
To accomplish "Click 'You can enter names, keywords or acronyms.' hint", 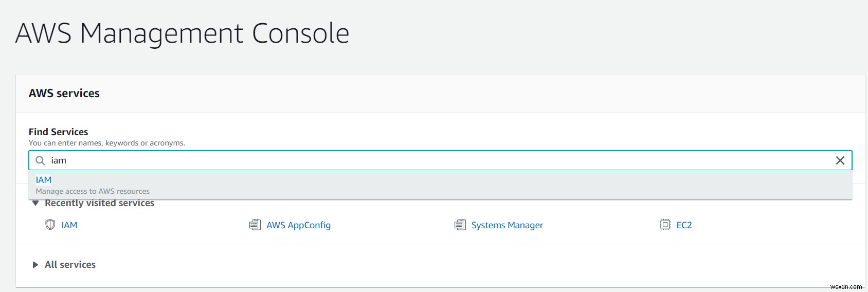I will click(107, 143).
